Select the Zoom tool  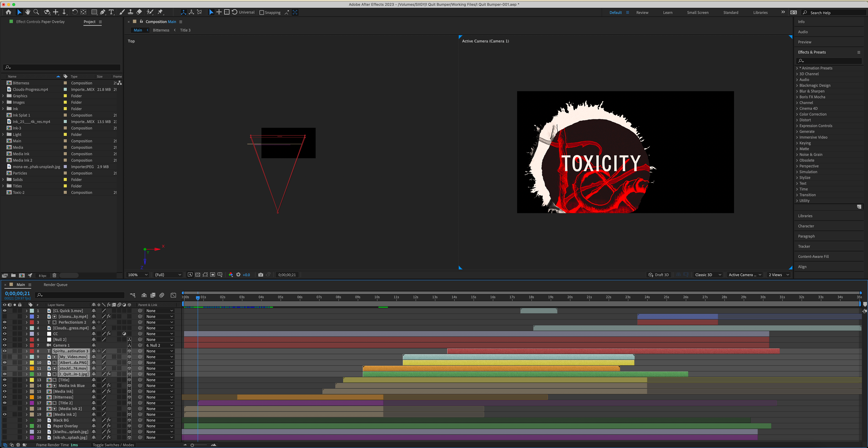[36, 12]
